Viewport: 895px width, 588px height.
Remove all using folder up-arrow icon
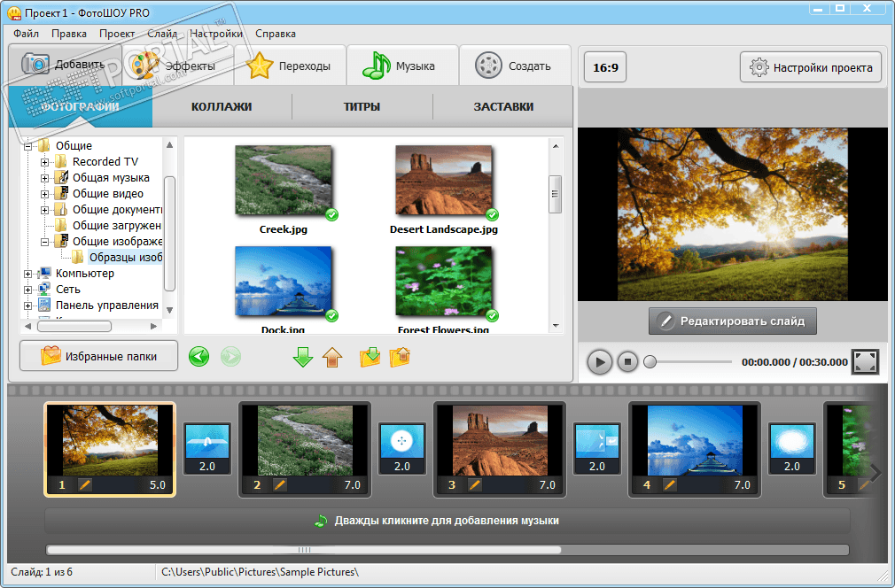400,357
